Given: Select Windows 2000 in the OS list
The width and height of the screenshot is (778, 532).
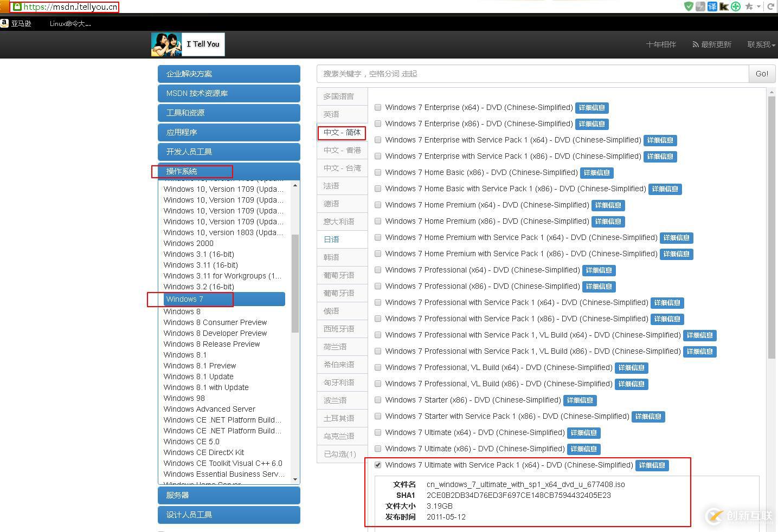Looking at the screenshot, I should point(188,243).
